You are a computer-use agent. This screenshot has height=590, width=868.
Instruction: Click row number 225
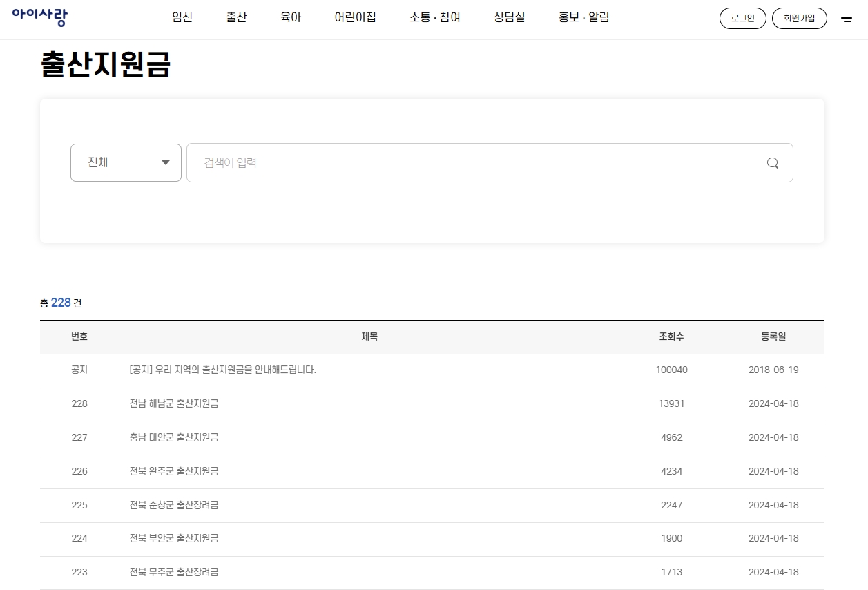[x=79, y=505]
